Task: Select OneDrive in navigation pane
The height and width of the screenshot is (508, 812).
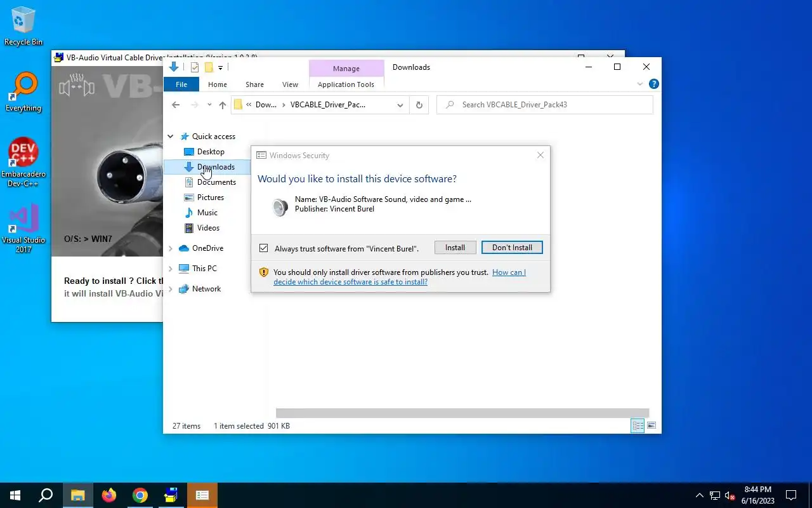Action: [207, 248]
